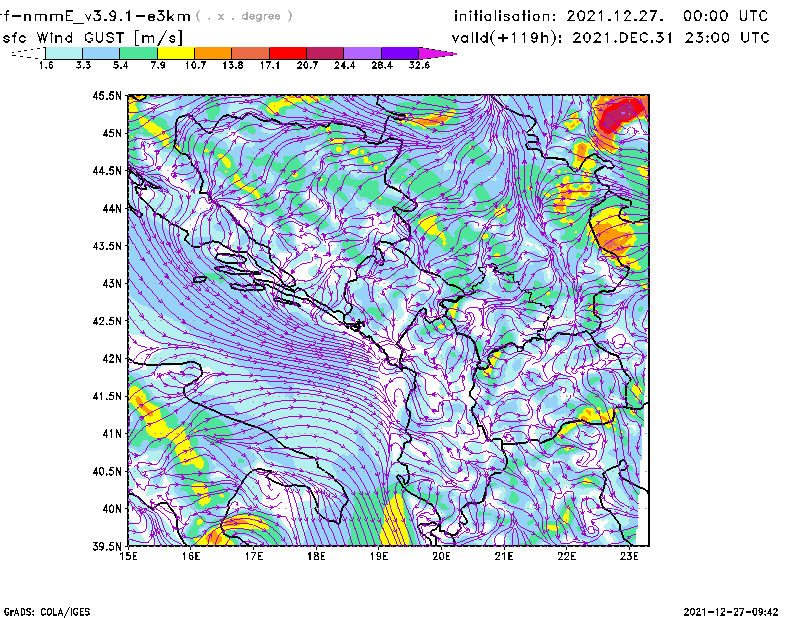Click the yellow gust streak near 19E bottom
This screenshot has height=618, width=800.
pyautogui.click(x=395, y=521)
